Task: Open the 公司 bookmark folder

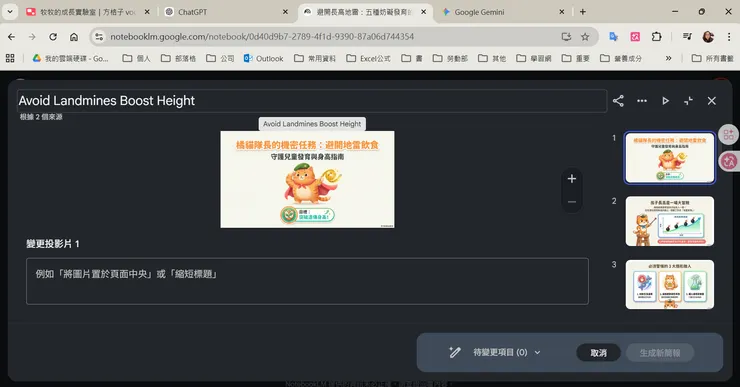Action: coord(220,58)
